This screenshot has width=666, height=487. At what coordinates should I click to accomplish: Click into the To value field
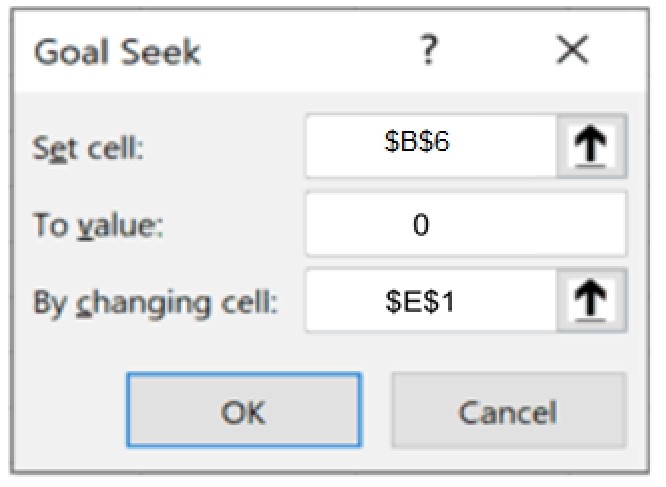[466, 225]
